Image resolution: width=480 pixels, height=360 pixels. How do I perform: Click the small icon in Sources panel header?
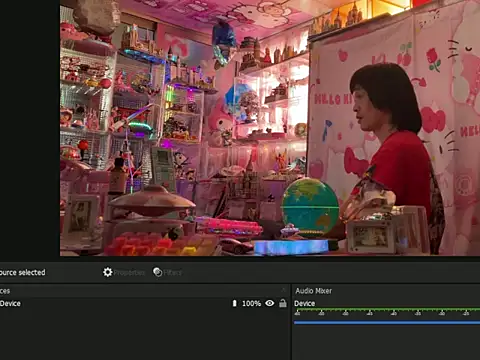(284, 290)
